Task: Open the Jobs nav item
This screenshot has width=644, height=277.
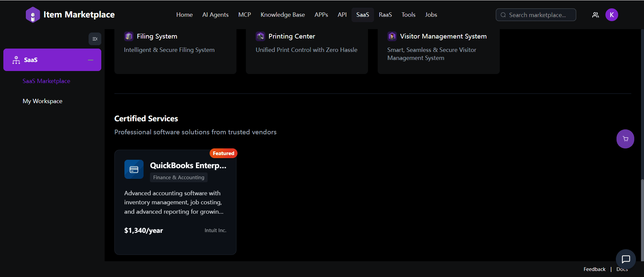Action: tap(431, 15)
